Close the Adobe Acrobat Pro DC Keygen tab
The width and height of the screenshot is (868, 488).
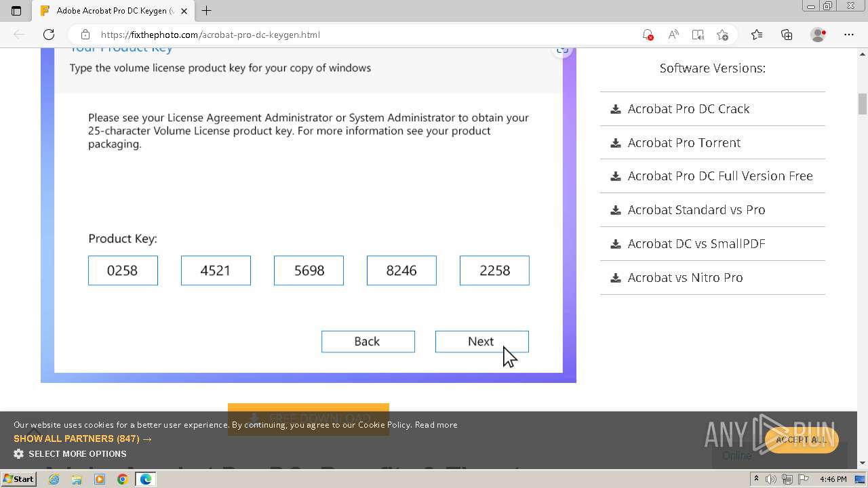tap(184, 11)
